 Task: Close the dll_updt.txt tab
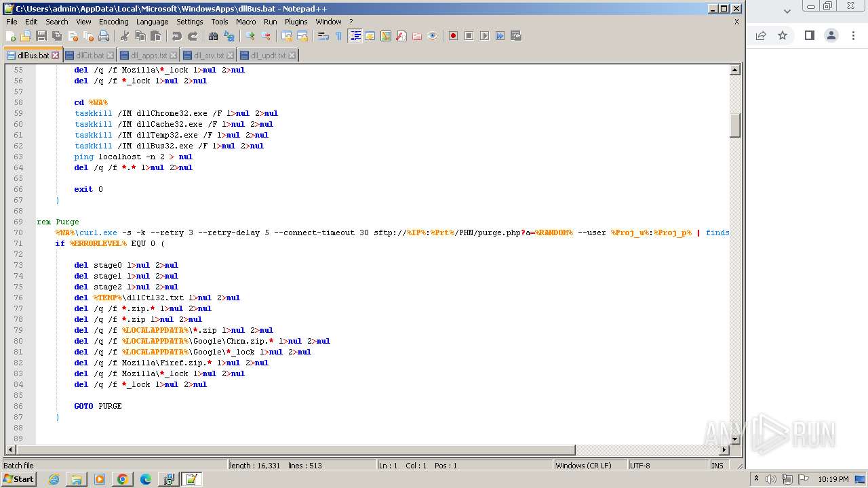[x=292, y=56]
